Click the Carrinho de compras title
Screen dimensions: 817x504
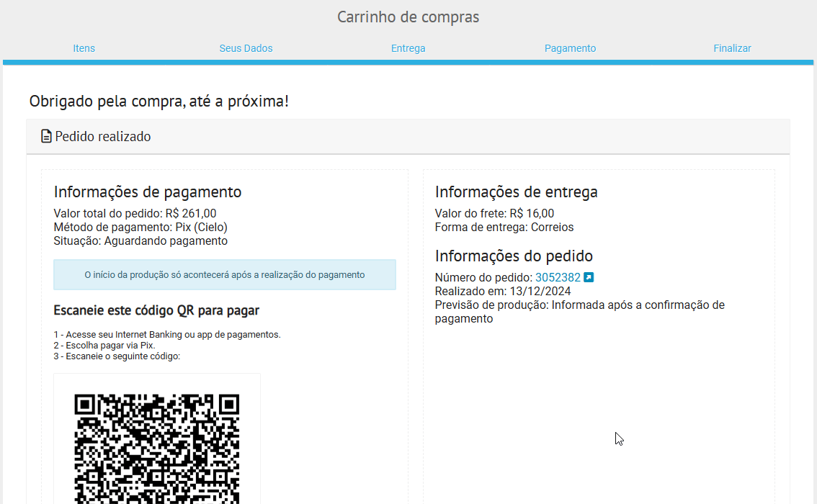click(408, 17)
